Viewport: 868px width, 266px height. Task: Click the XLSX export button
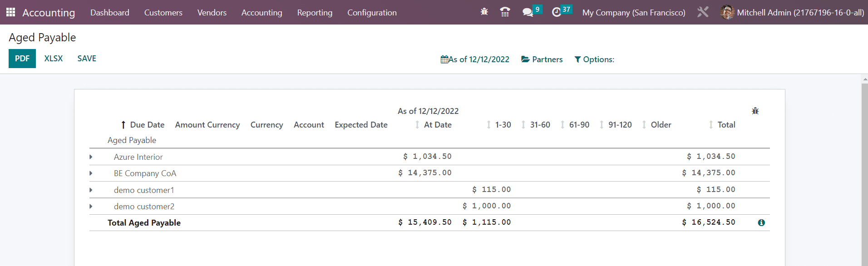54,59
